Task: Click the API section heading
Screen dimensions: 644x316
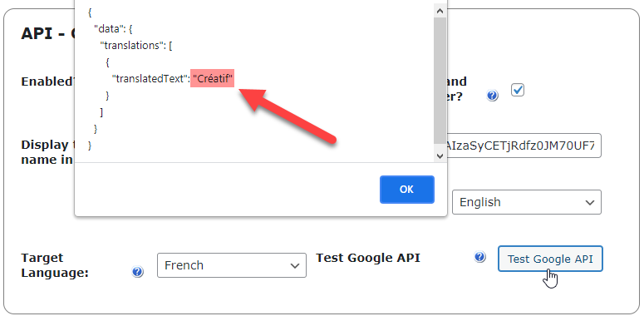Action: pyautogui.click(x=48, y=33)
